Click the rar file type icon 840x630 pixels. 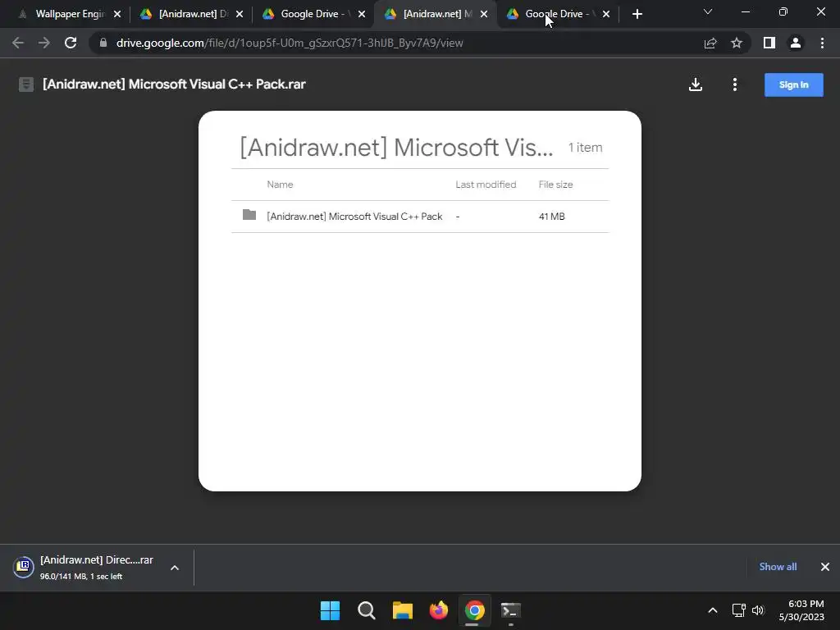coord(25,84)
